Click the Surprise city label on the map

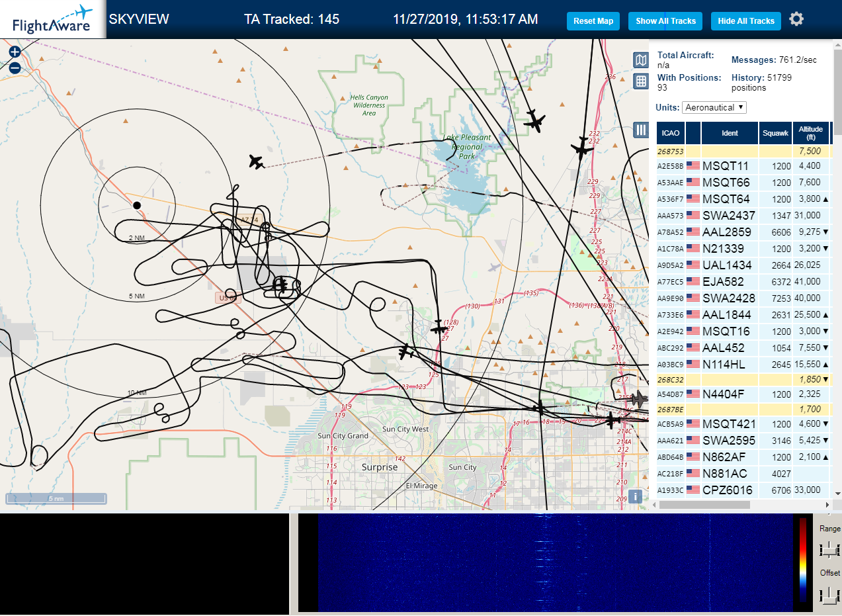point(380,467)
